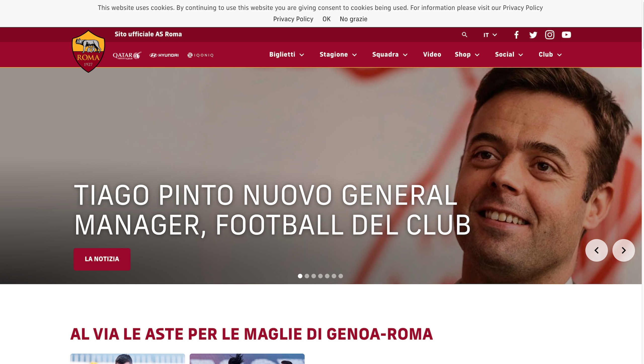Click the LA NOTIZIA button
644x364 pixels.
[102, 259]
